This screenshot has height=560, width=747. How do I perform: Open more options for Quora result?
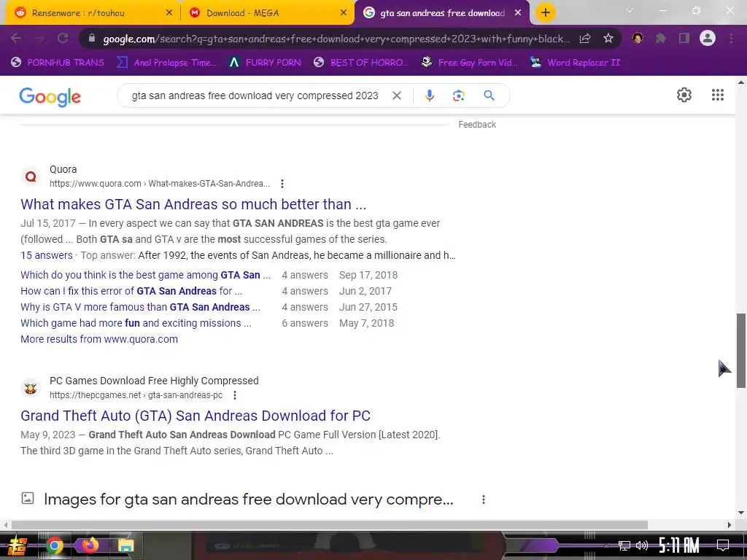tap(282, 184)
